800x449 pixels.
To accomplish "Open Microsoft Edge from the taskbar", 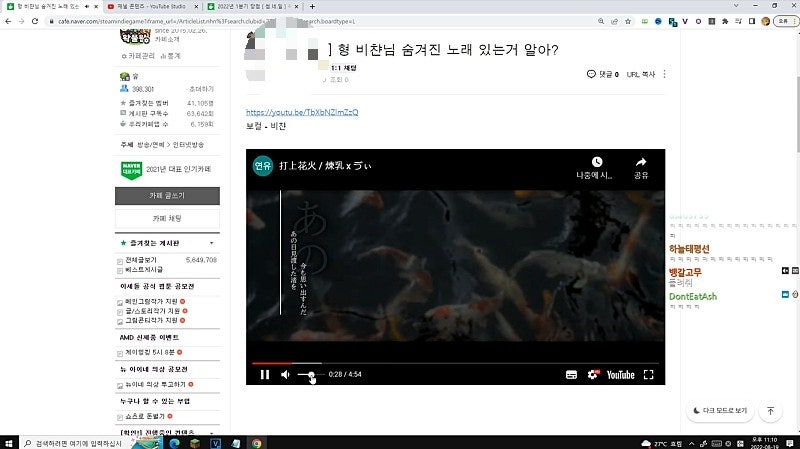I will 174,443.
